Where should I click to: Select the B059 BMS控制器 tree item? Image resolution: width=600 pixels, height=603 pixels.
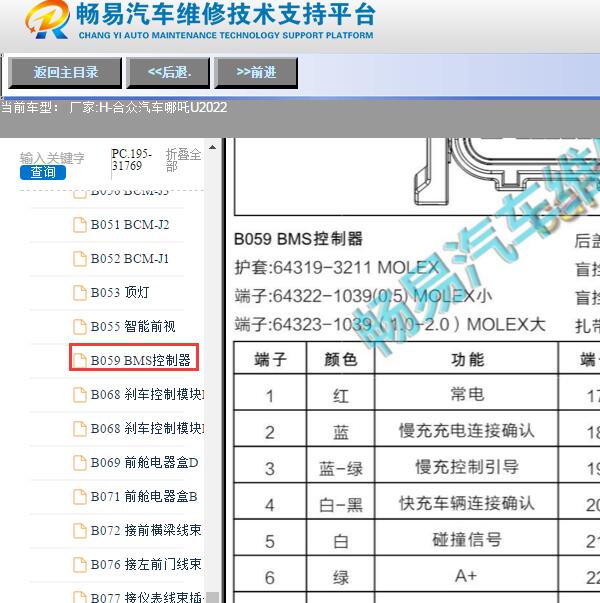[140, 360]
